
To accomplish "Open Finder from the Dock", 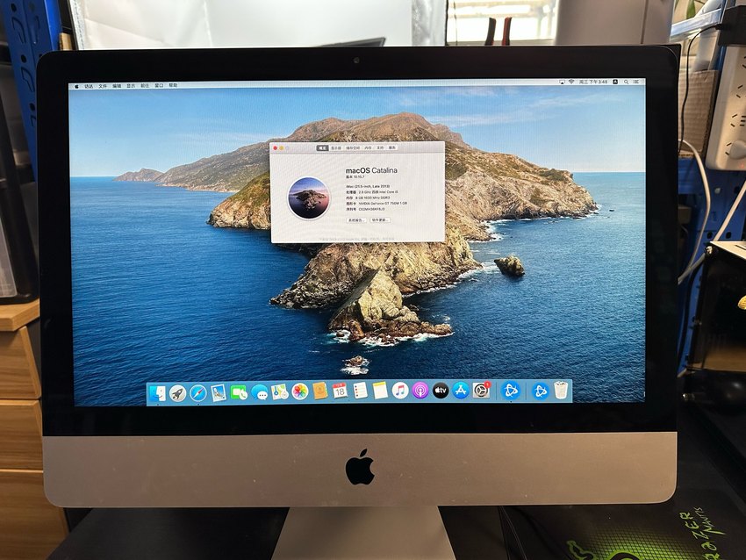I will coord(157,393).
